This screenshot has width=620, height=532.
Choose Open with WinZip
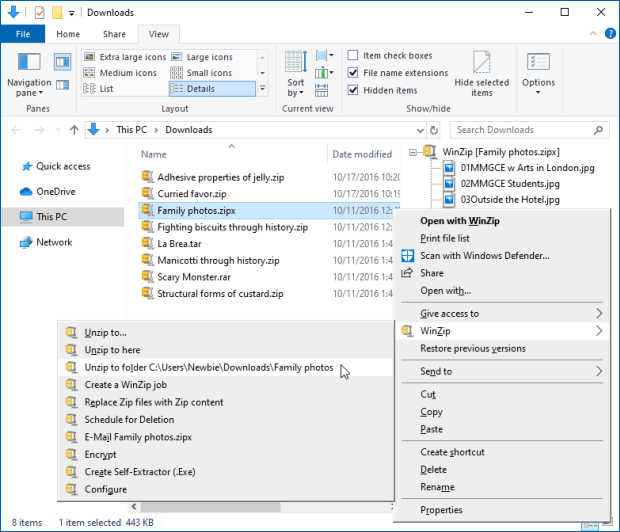(x=502, y=221)
